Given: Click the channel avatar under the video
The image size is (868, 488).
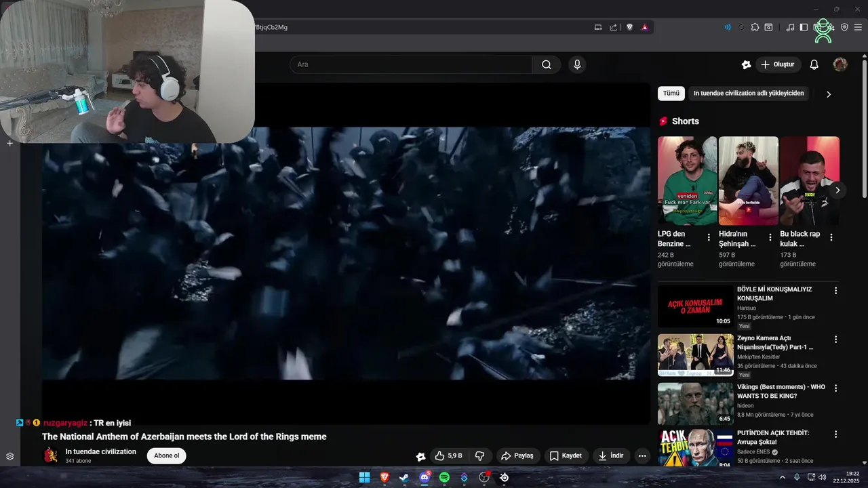Looking at the screenshot, I should coord(50,455).
